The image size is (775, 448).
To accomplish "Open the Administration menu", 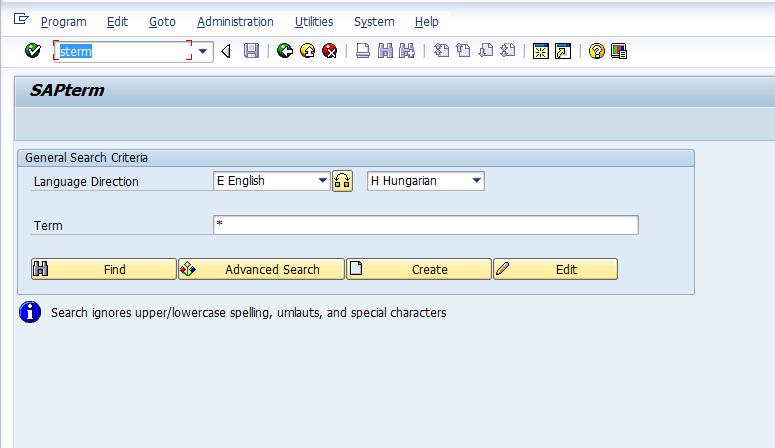I will point(235,22).
